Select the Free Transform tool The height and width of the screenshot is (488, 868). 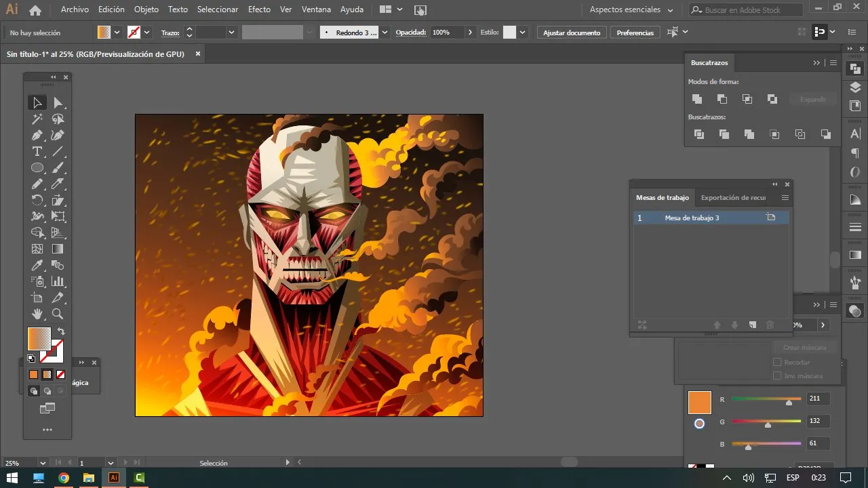click(58, 217)
